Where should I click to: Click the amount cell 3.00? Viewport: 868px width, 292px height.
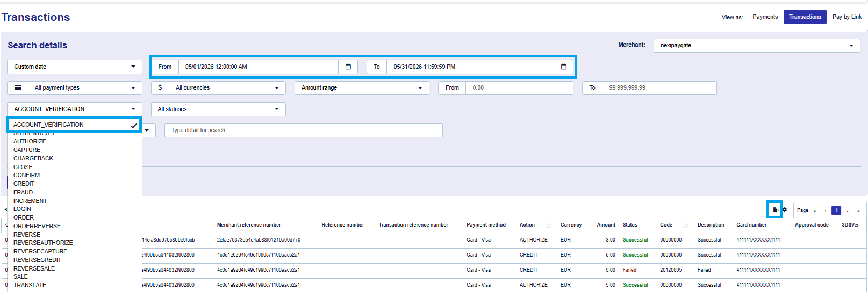pos(611,240)
